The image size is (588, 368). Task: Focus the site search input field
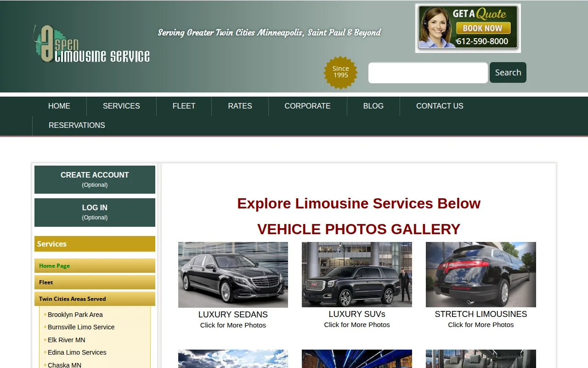pyautogui.click(x=428, y=73)
